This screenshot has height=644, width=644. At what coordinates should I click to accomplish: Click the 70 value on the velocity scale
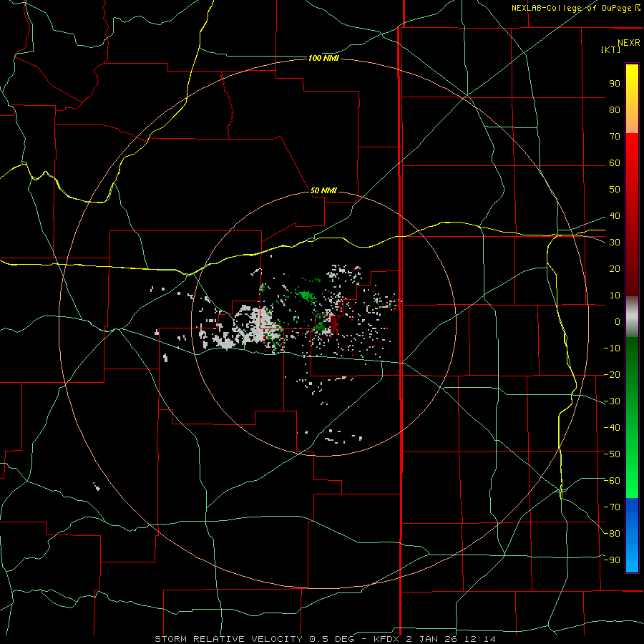pos(615,137)
